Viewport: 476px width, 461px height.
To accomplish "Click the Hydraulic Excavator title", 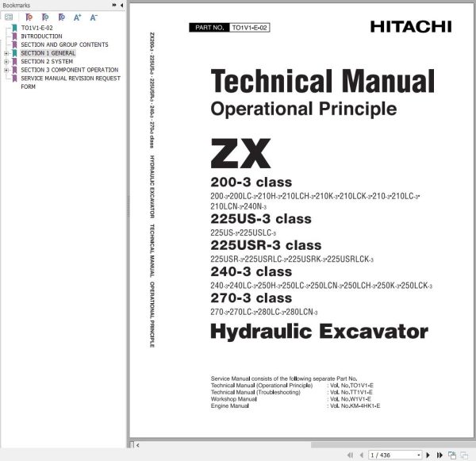I will (320, 332).
